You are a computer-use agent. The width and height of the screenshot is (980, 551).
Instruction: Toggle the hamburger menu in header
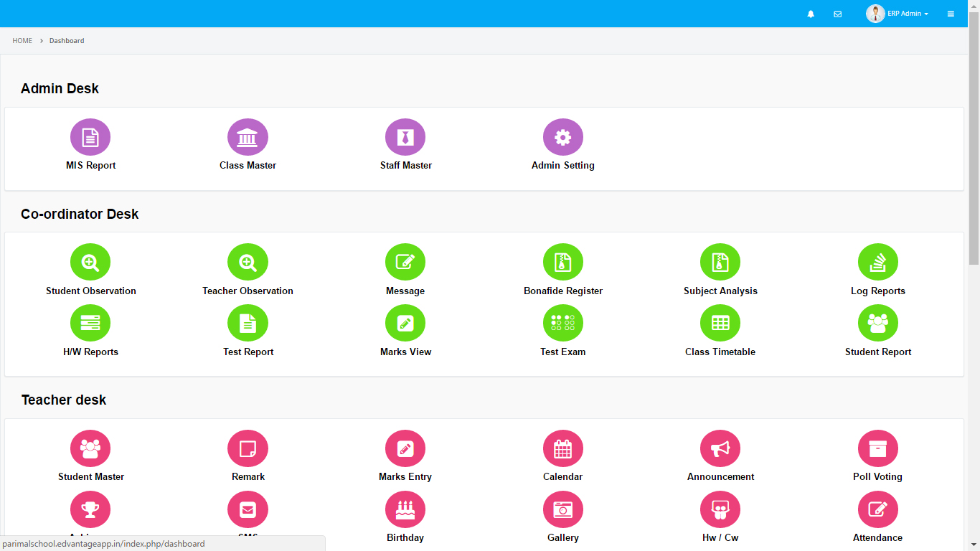(x=951, y=14)
